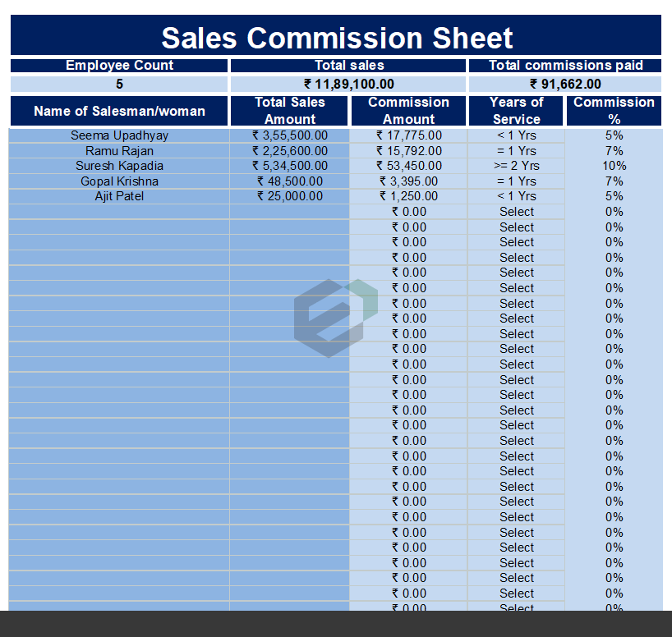Click the Commission % column header
The height and width of the screenshot is (637, 672).
[x=614, y=111]
